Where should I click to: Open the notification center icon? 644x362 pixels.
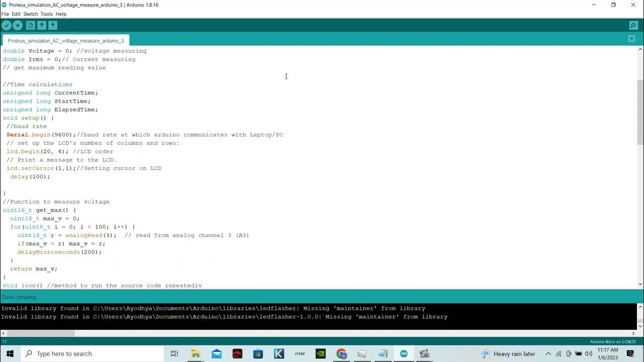630,354
